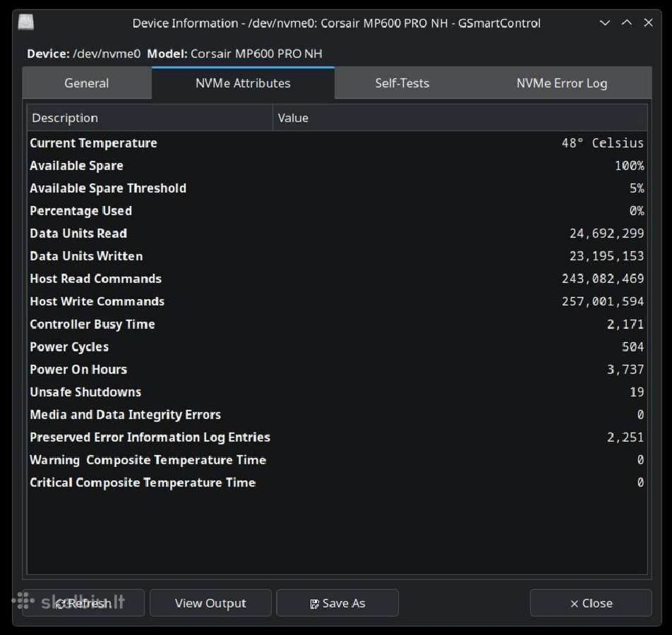Select the NVMe Attributes tab
Viewport: 672px width, 635px height.
(x=243, y=83)
